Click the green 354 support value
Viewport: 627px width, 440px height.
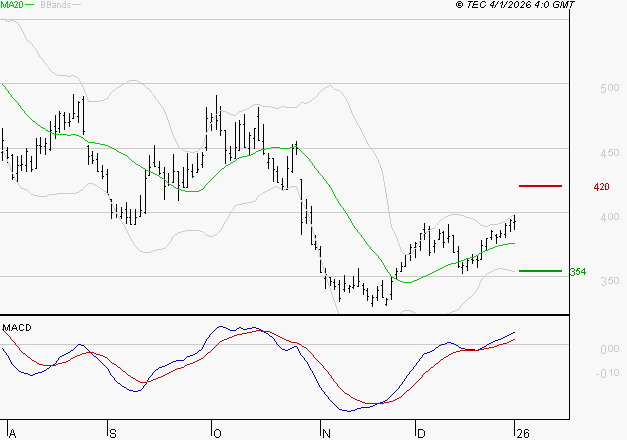click(578, 272)
